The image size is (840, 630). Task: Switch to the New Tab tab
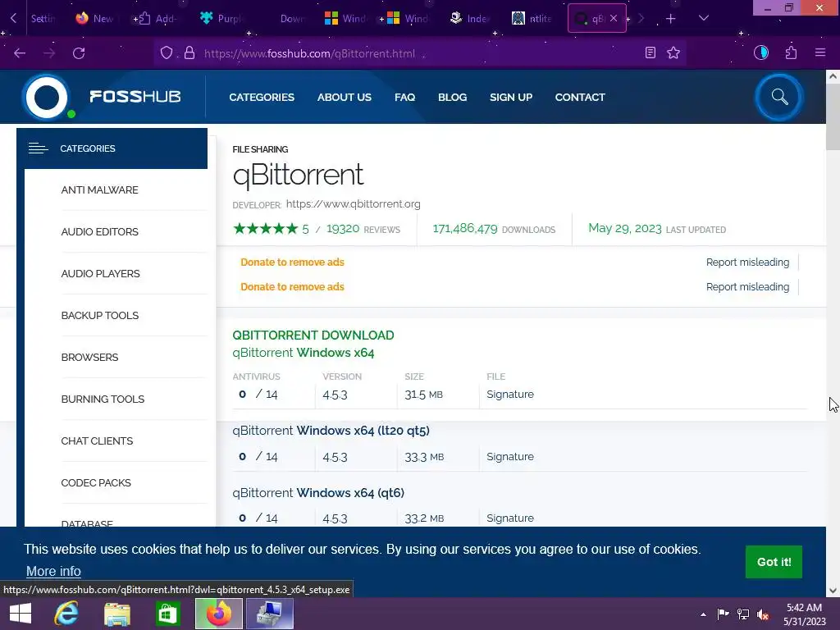click(x=94, y=19)
